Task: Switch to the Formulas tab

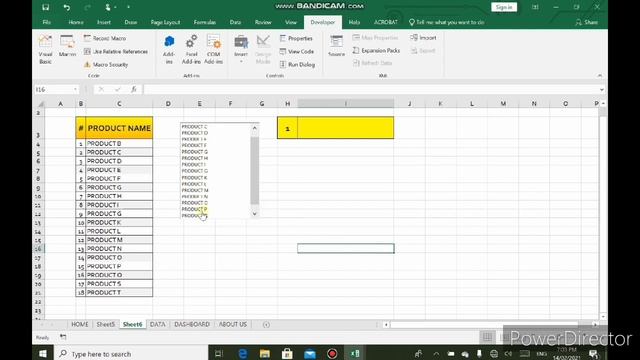Action: point(205,22)
